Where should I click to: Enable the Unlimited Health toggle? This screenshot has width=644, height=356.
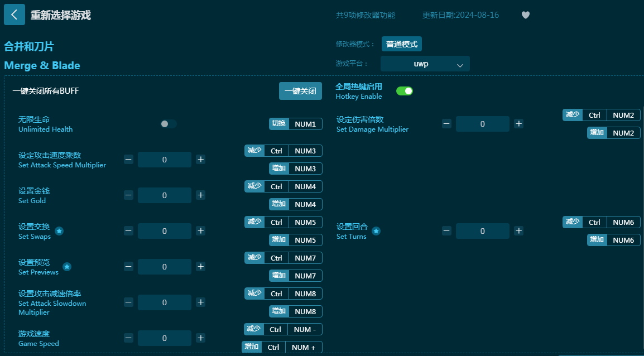tap(168, 124)
